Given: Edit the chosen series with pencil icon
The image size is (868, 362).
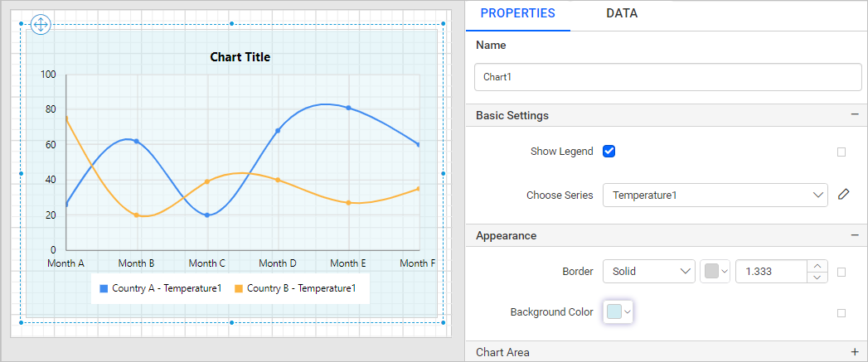Looking at the screenshot, I should click(843, 195).
